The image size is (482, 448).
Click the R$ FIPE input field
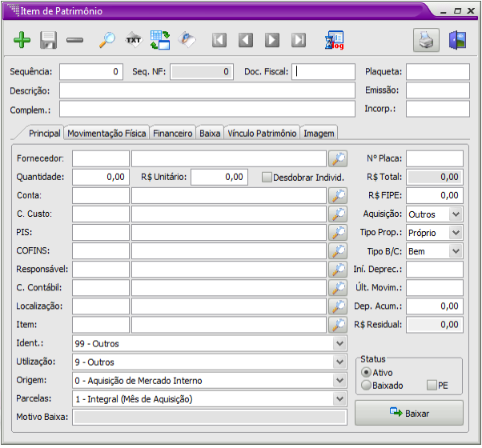[434, 195]
